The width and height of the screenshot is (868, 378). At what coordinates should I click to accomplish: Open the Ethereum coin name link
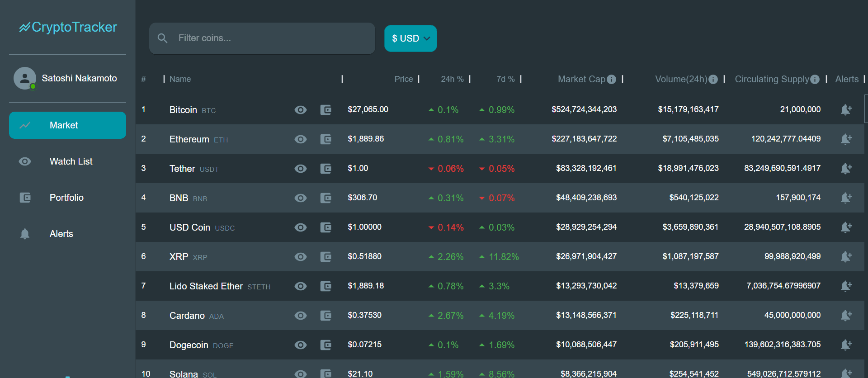(x=189, y=139)
